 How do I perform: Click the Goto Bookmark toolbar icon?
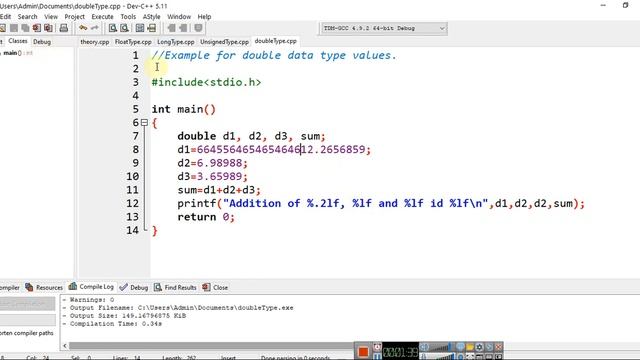(183, 28)
